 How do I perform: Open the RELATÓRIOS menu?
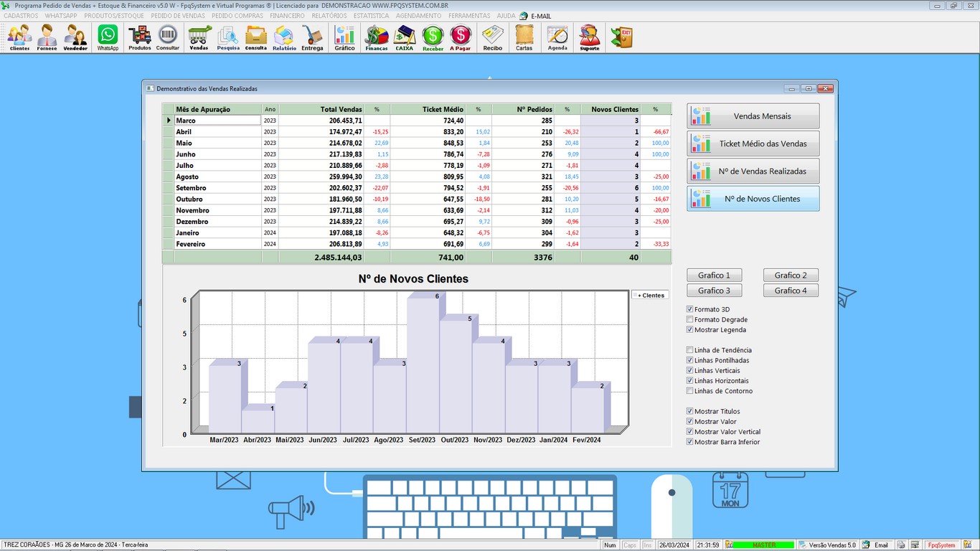pyautogui.click(x=329, y=16)
